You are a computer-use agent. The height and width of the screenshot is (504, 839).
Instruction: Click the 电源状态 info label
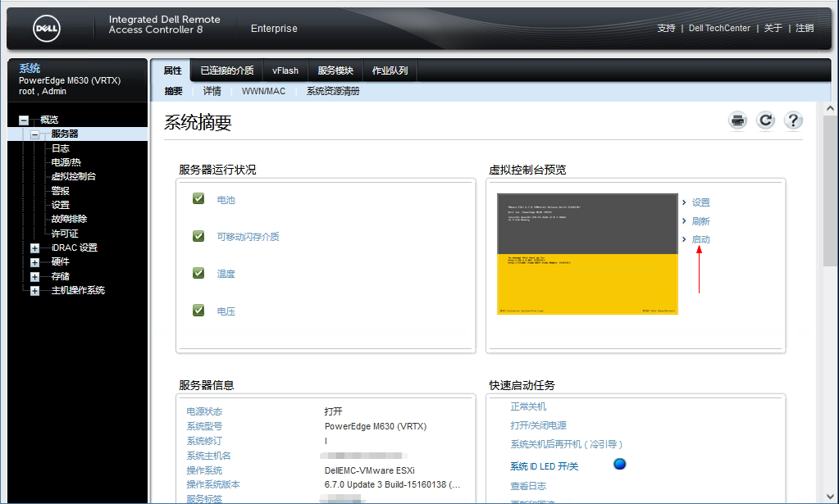[x=204, y=411]
